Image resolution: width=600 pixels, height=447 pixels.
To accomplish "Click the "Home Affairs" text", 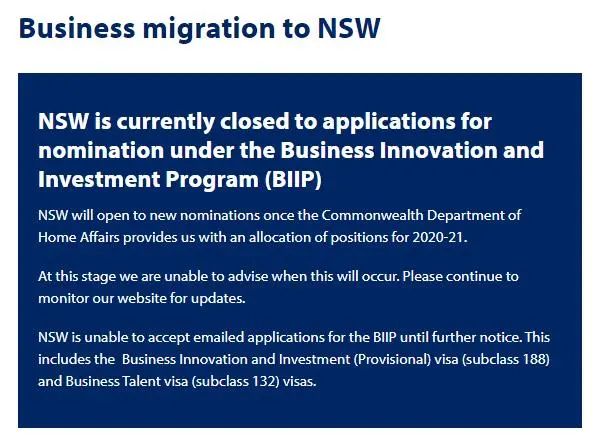I will tap(78, 238).
